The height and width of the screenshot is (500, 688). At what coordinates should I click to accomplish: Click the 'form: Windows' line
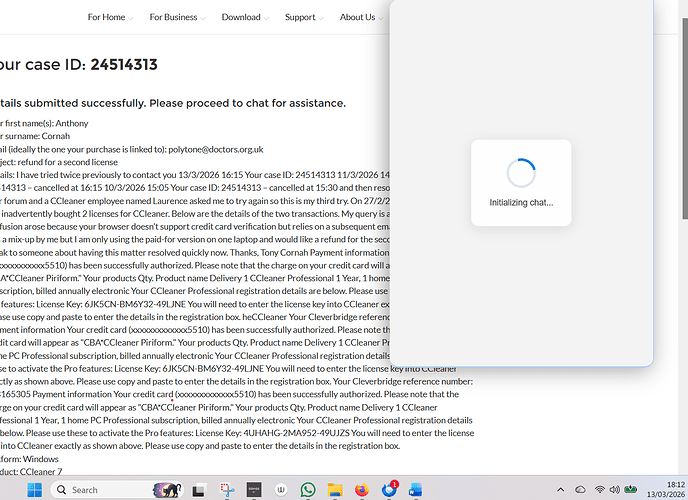click(x=29, y=459)
